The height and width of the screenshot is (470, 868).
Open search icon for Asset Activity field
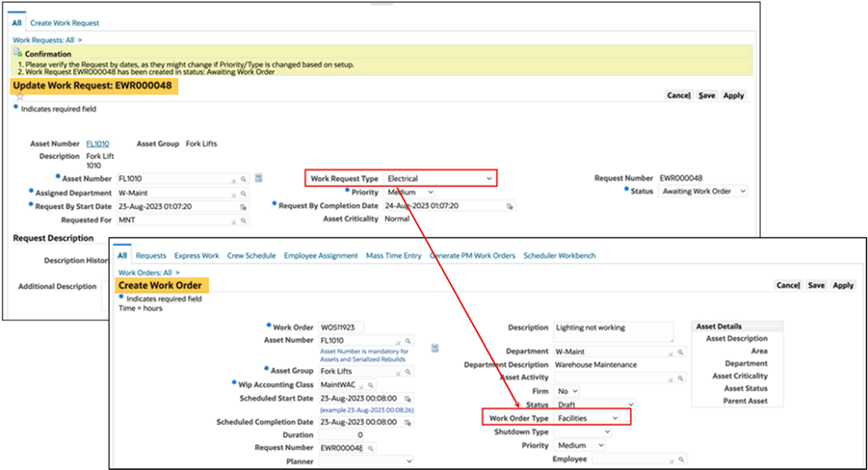(x=680, y=379)
